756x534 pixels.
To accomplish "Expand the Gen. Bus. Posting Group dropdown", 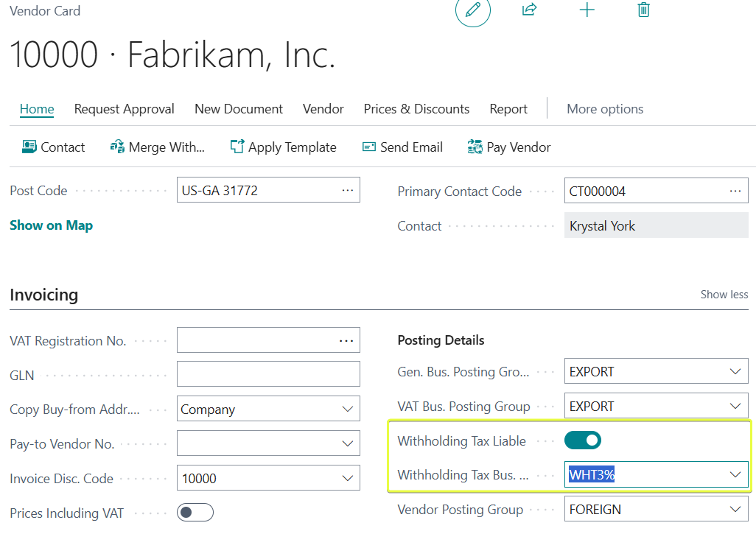I will coord(735,372).
